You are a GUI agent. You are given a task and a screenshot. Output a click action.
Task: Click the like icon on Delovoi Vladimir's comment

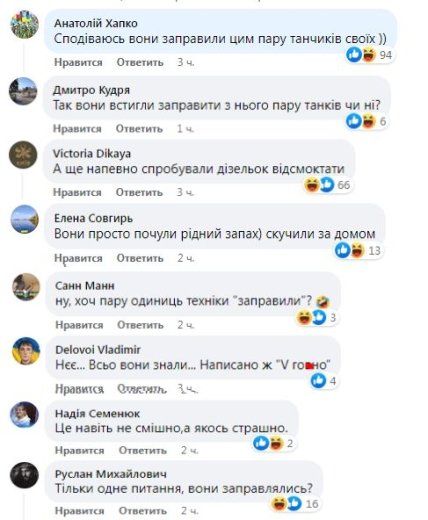[318, 380]
